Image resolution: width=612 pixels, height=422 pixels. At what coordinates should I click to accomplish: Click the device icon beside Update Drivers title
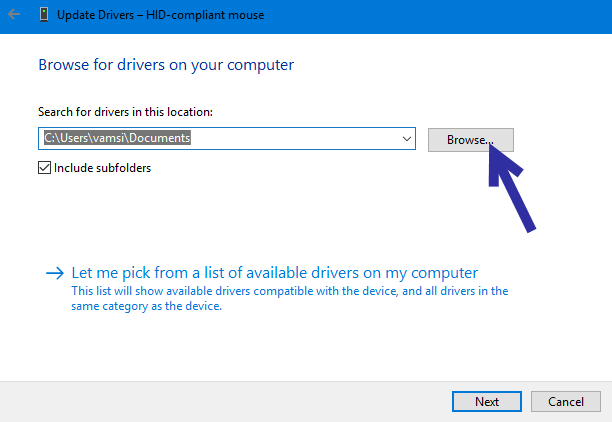point(44,15)
